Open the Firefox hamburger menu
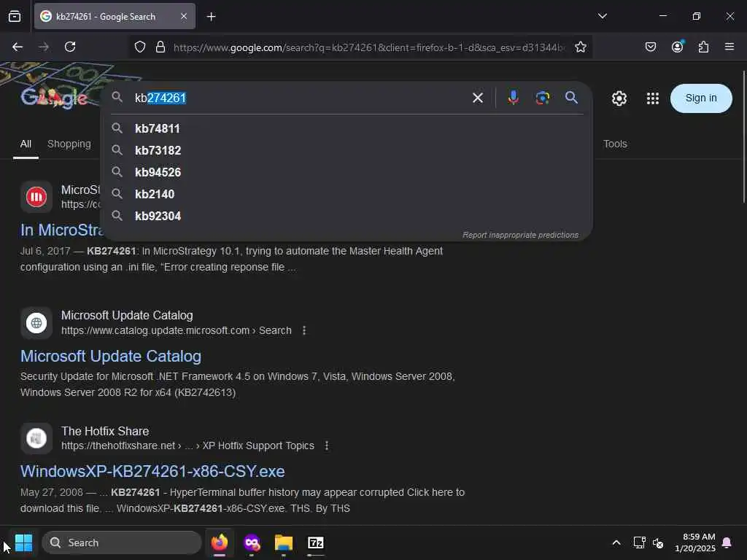Image resolution: width=747 pixels, height=560 pixels. [729, 47]
